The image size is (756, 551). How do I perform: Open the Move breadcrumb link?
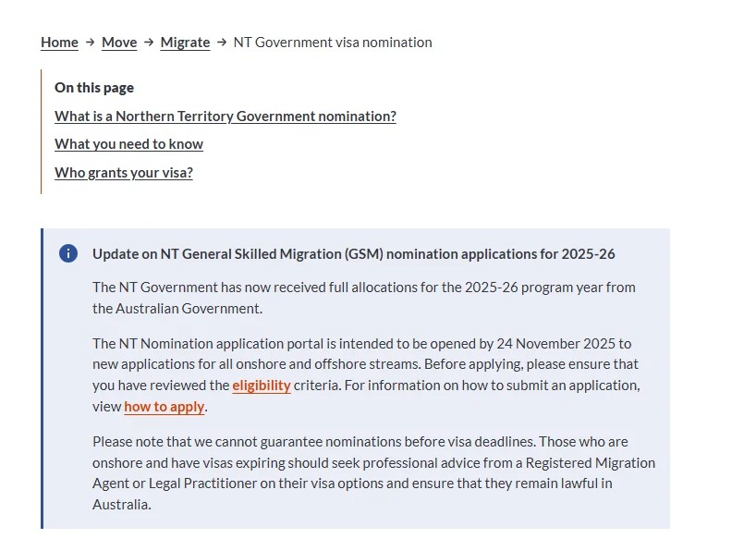click(x=119, y=43)
